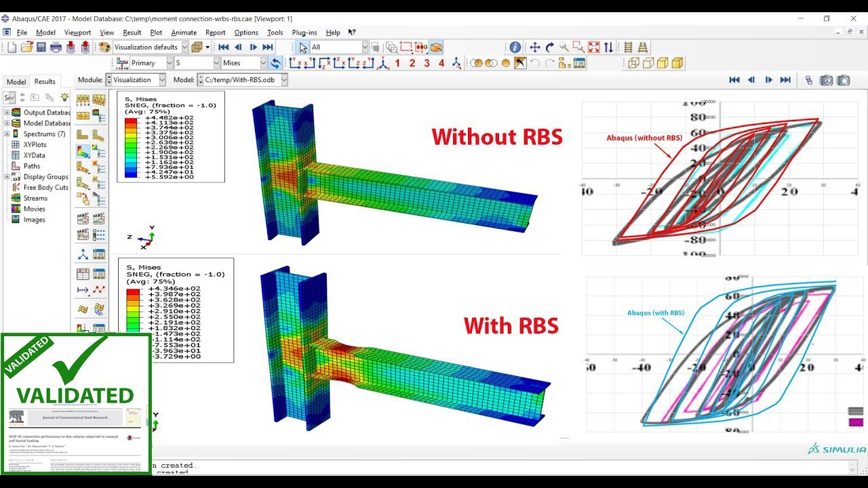The height and width of the screenshot is (488, 868).
Task: Open the Viewport menu
Action: [x=77, y=32]
